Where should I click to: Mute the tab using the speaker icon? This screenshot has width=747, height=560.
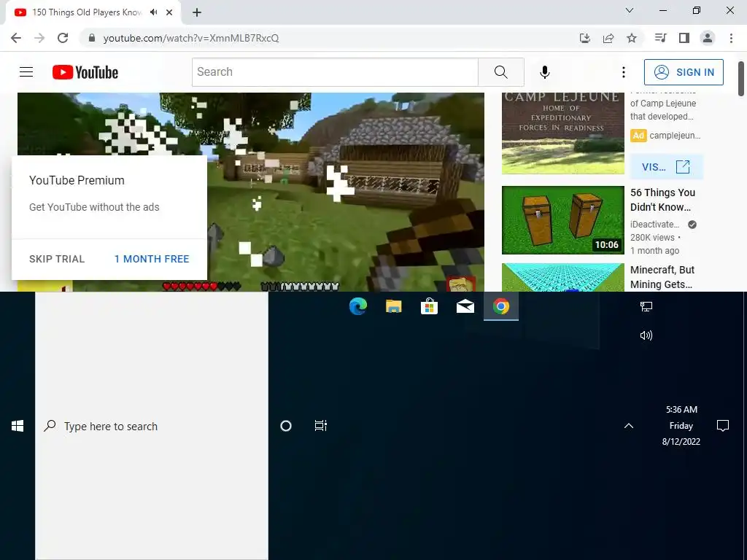(x=153, y=12)
